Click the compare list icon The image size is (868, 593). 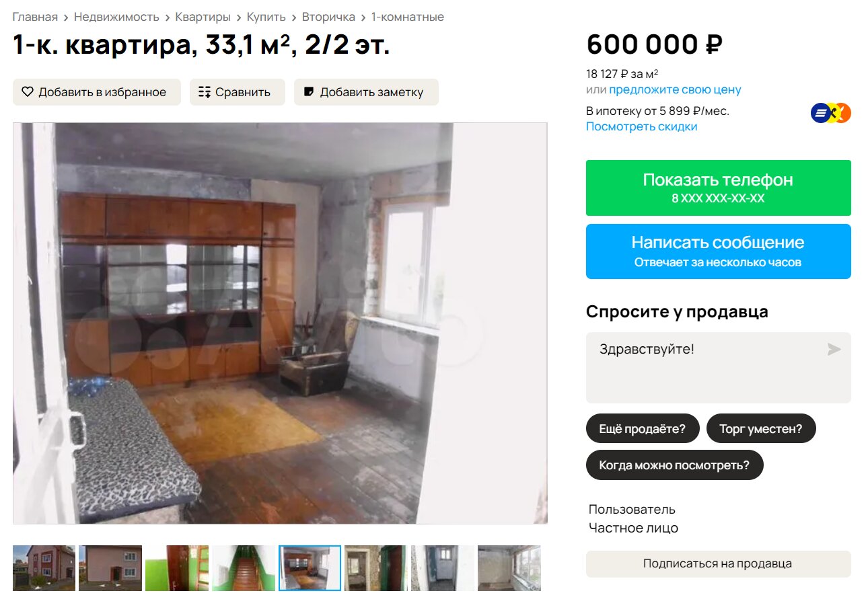point(205,92)
